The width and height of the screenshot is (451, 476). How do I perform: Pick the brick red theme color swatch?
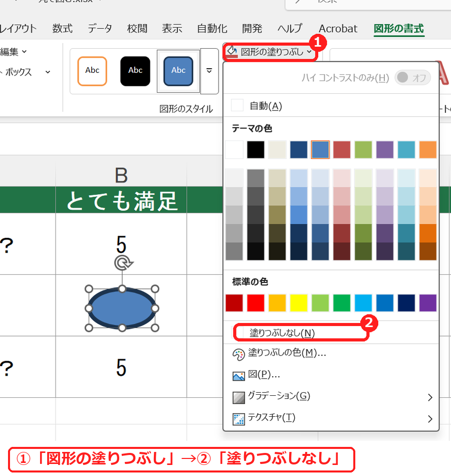pyautogui.click(x=342, y=149)
